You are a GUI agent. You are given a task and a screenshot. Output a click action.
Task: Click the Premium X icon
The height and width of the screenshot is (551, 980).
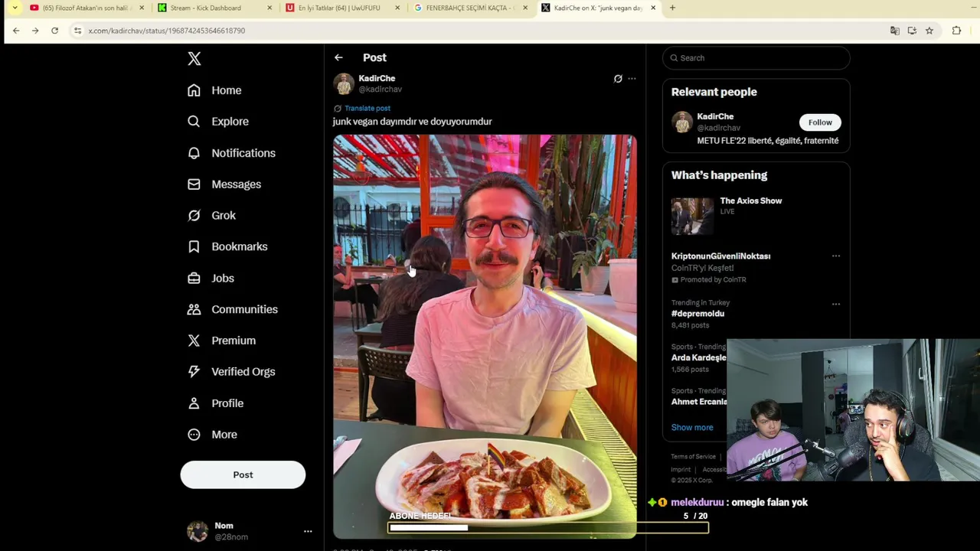(x=194, y=341)
